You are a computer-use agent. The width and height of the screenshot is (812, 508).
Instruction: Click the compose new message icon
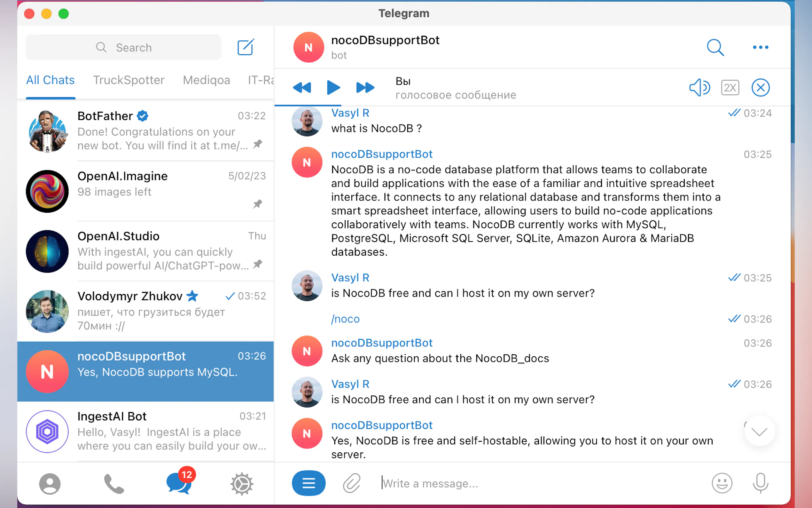[246, 47]
